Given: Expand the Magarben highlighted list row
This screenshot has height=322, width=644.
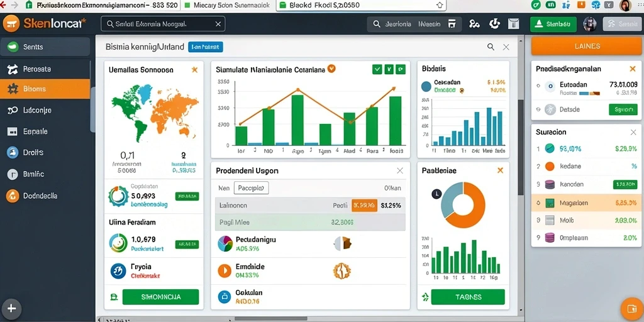Looking at the screenshot, I should click(586, 203).
